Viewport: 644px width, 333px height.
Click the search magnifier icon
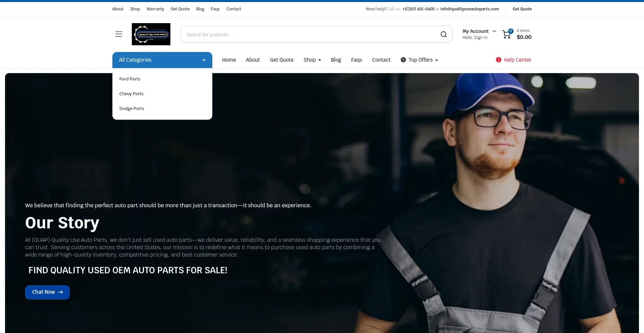tap(443, 35)
